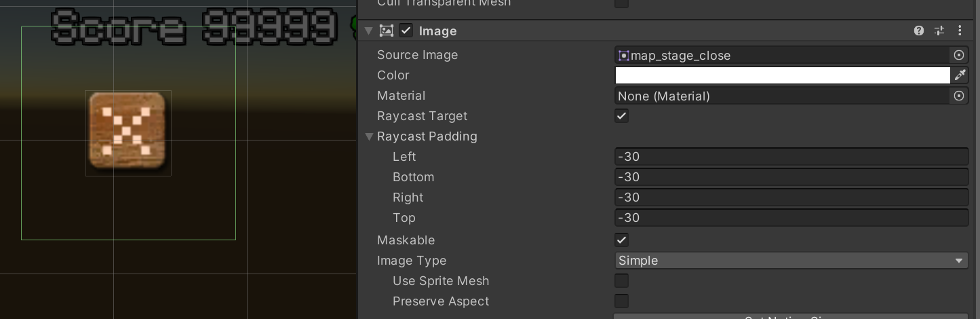Collapse the Raycast Padding foldout
Viewport: 980px width, 319px height.
(x=370, y=136)
